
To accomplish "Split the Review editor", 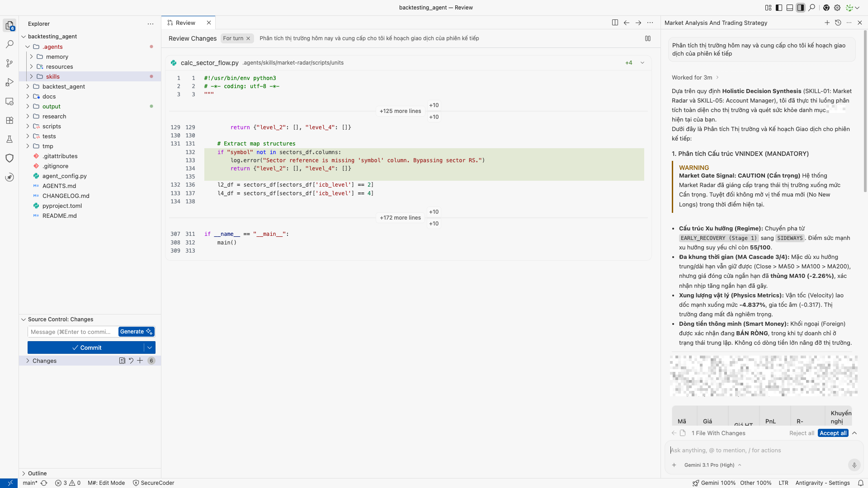I will 615,23.
